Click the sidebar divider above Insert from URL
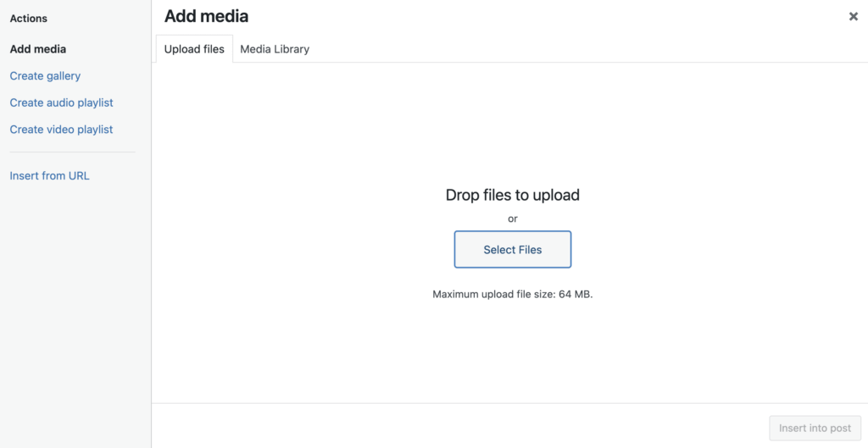This screenshot has height=448, width=868. (72, 152)
